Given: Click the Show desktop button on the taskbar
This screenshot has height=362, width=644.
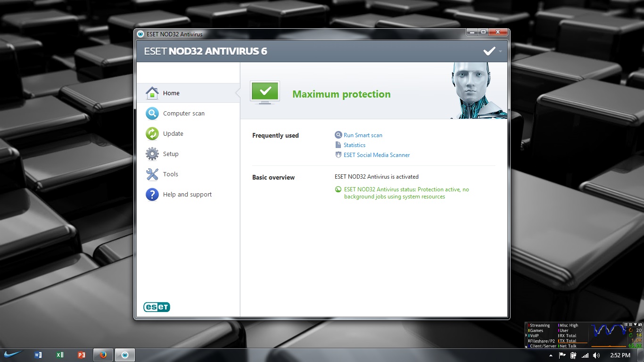Looking at the screenshot, I should click(x=640, y=355).
